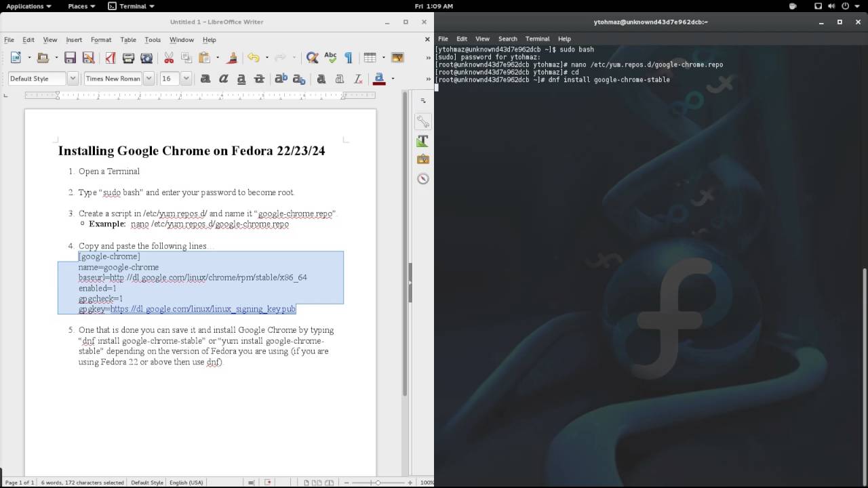The width and height of the screenshot is (868, 488).
Task: Open the Places menu in top panel
Action: (x=81, y=6)
